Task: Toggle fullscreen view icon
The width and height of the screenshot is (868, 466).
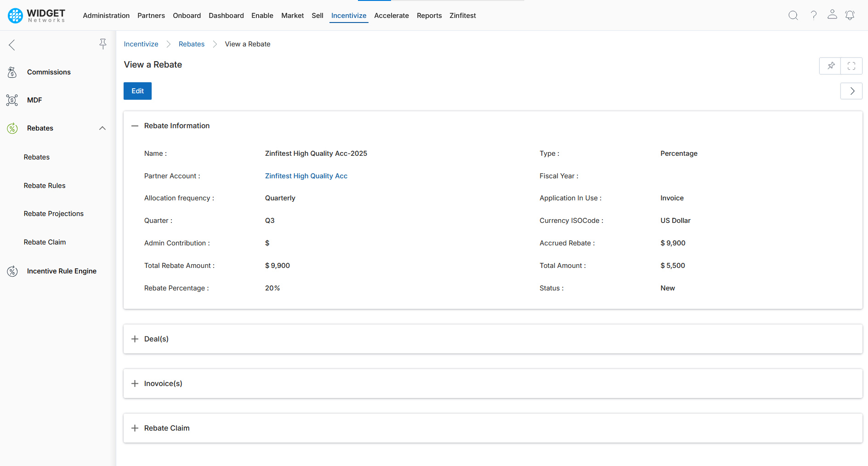Action: 851,66
